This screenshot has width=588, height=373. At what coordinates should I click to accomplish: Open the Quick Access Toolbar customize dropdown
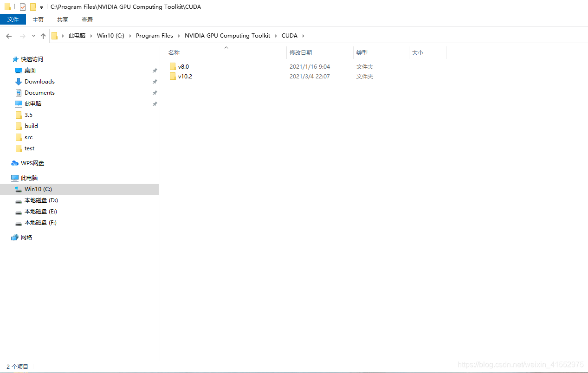click(x=41, y=7)
